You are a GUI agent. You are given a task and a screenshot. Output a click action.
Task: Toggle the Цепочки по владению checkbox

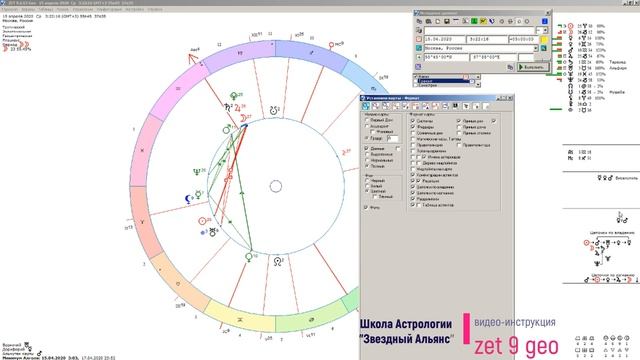tap(413, 187)
